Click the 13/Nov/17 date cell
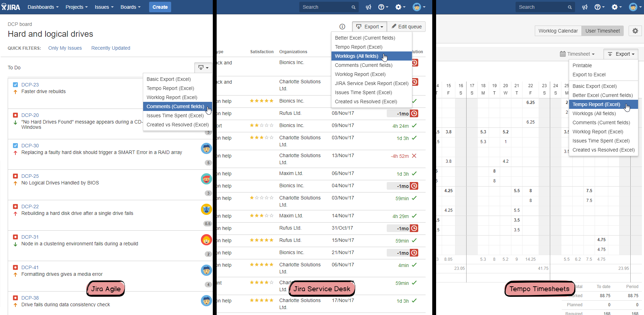 343,155
